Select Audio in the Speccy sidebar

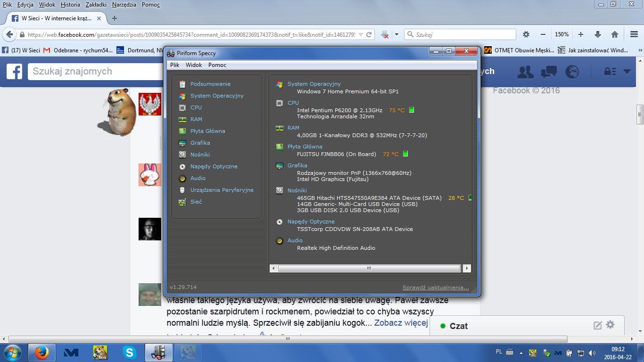(x=198, y=178)
